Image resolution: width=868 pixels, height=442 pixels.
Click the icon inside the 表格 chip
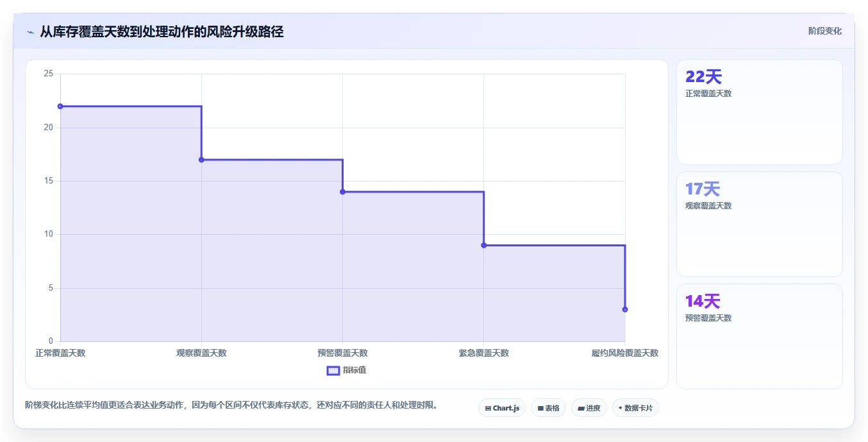click(x=540, y=408)
